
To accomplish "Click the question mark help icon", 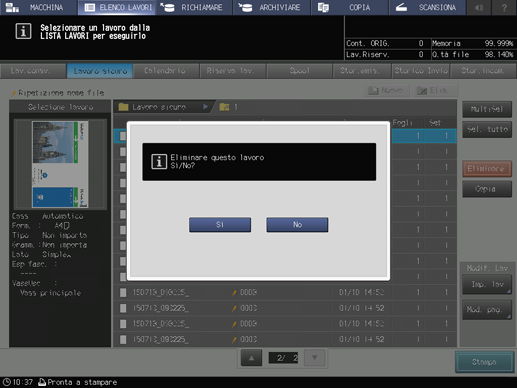I will pyautogui.click(x=504, y=7).
